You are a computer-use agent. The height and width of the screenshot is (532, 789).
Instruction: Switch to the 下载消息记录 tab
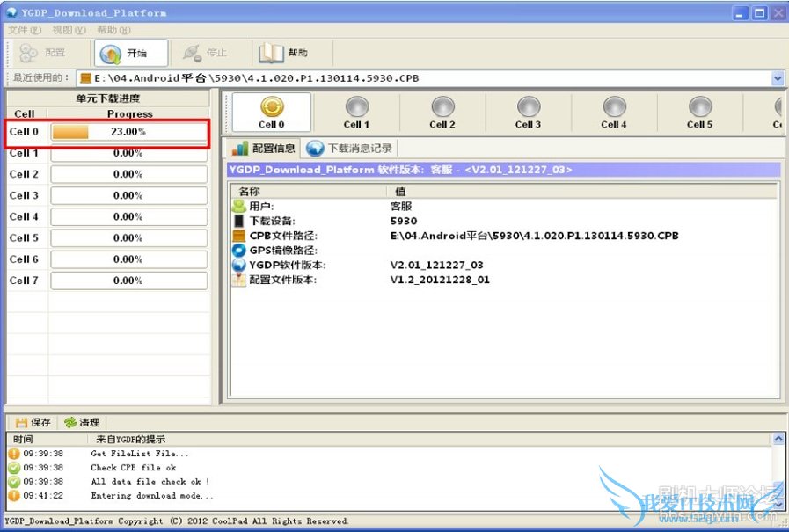coord(349,149)
